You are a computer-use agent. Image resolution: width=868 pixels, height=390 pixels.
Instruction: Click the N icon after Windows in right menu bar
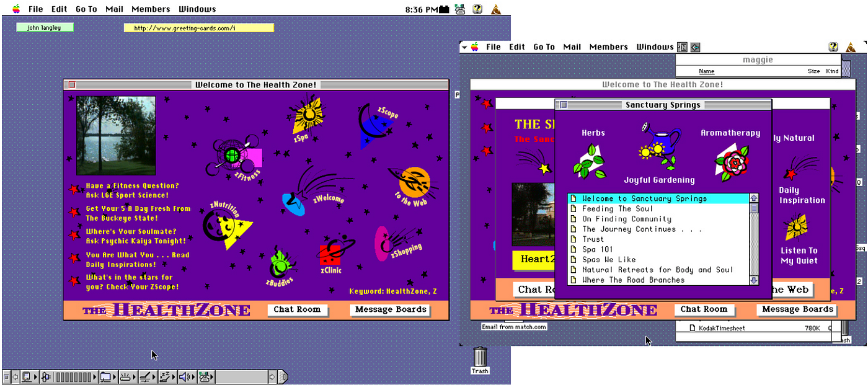point(683,47)
